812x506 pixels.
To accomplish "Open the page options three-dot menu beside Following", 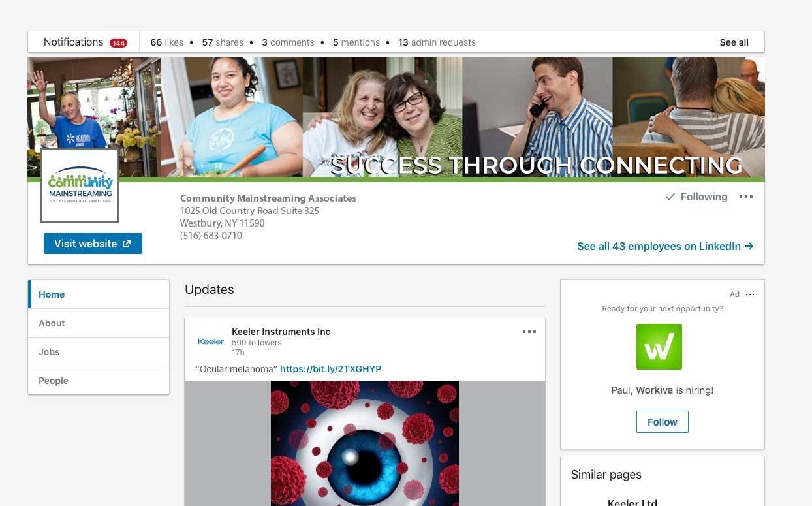I will (746, 197).
